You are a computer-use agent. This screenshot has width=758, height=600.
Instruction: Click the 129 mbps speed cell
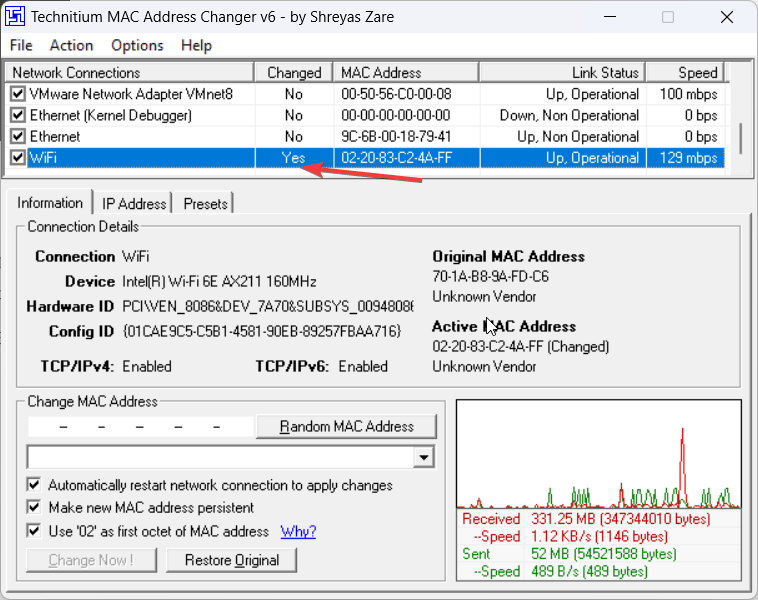coord(688,158)
